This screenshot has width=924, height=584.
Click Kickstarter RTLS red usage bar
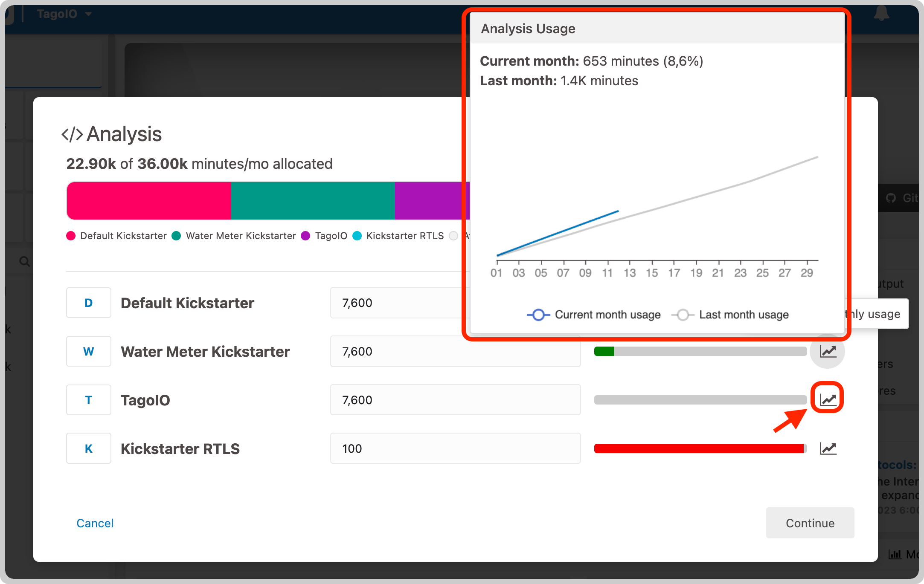point(700,448)
